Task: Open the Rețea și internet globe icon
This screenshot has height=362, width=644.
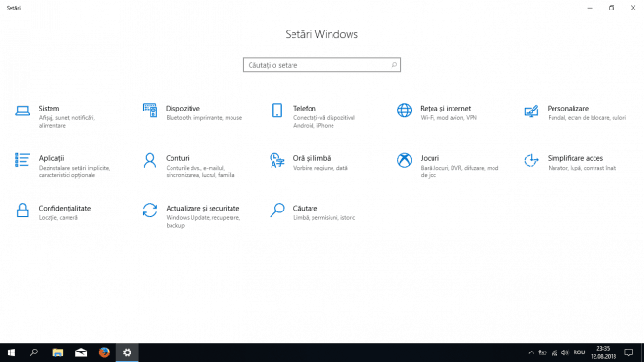Action: (x=404, y=111)
